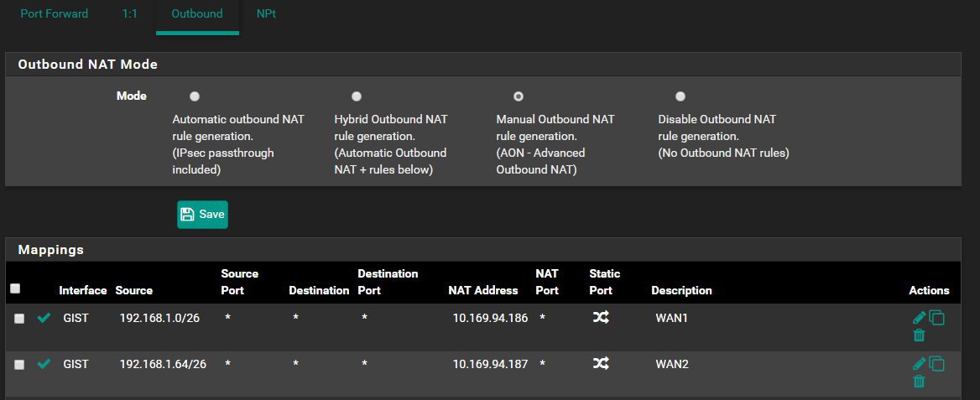Tick the checkbox for 192.168.1.0/26 rule
The image size is (980, 400).
tap(19, 319)
